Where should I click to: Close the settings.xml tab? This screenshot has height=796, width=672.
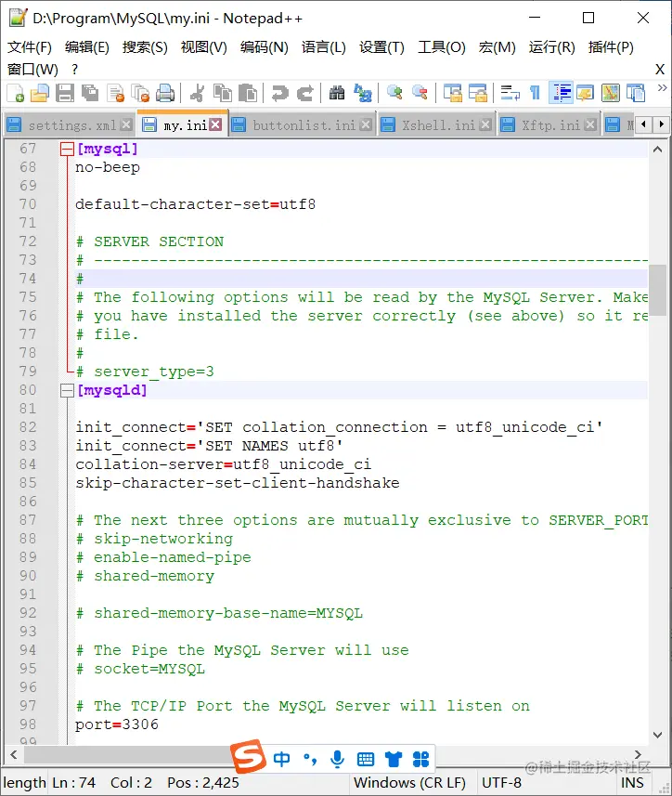127,124
